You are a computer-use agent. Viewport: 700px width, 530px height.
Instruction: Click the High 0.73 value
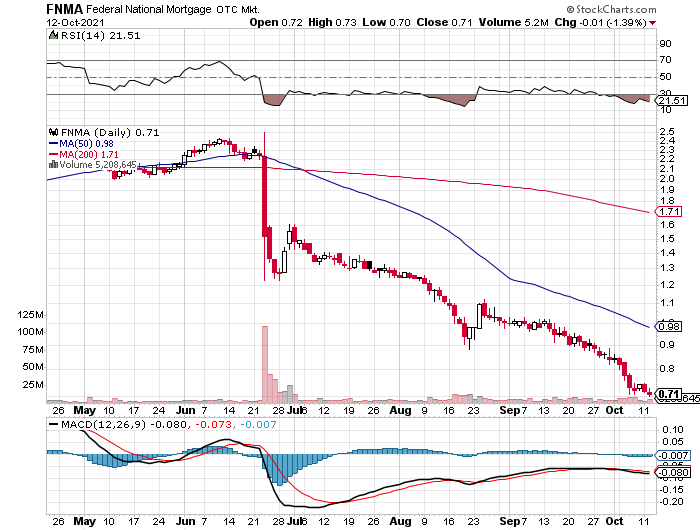pos(333,22)
